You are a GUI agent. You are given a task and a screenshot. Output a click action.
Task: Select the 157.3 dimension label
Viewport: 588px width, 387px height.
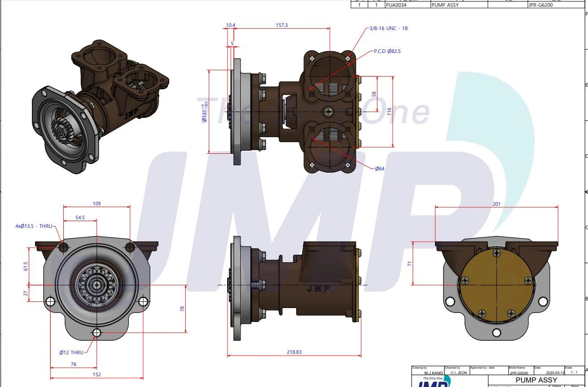coord(281,25)
